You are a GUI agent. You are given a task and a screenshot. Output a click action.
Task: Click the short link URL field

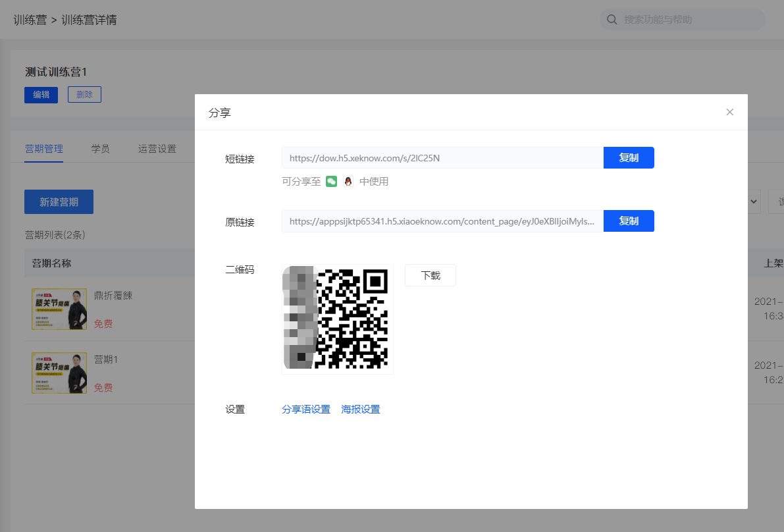point(442,158)
